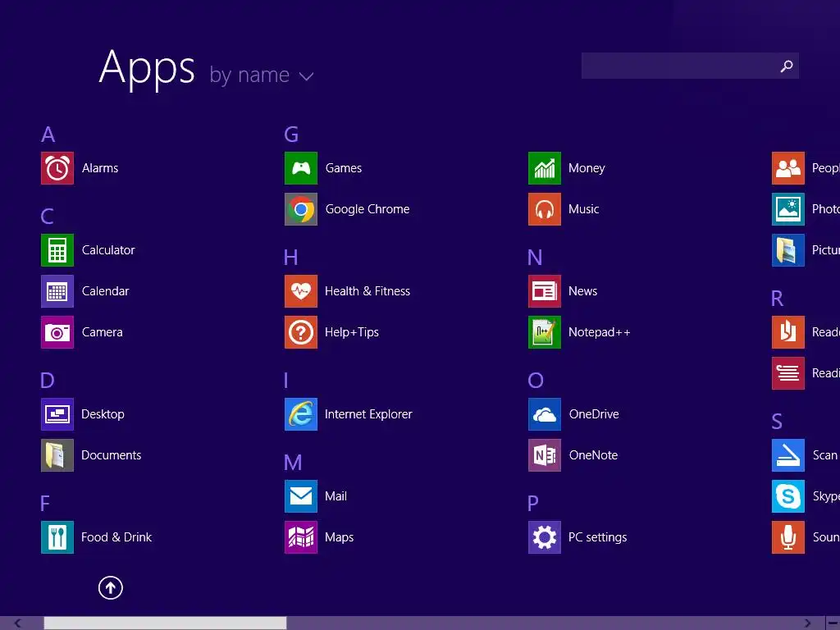Click the A letter group header

point(48,135)
